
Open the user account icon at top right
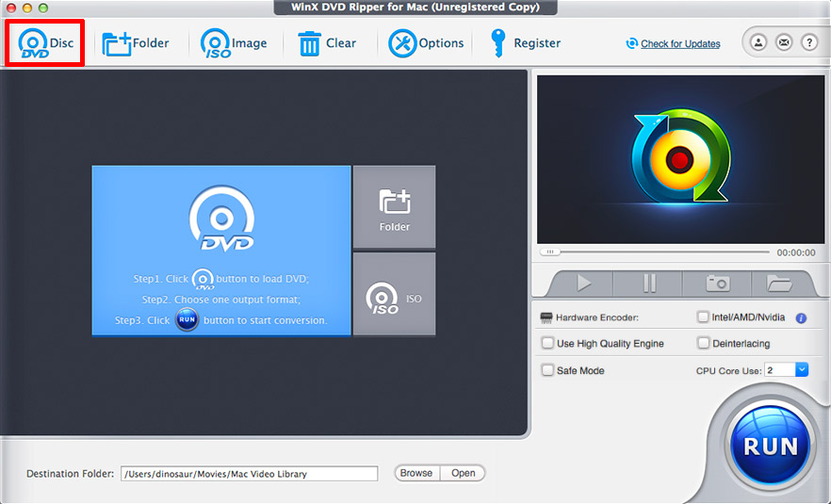coord(758,42)
